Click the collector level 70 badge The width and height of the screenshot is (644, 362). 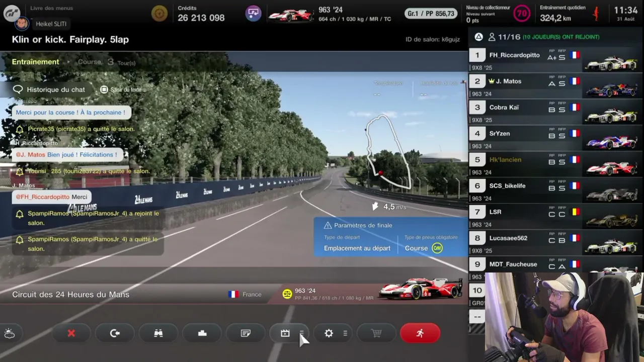tap(522, 14)
